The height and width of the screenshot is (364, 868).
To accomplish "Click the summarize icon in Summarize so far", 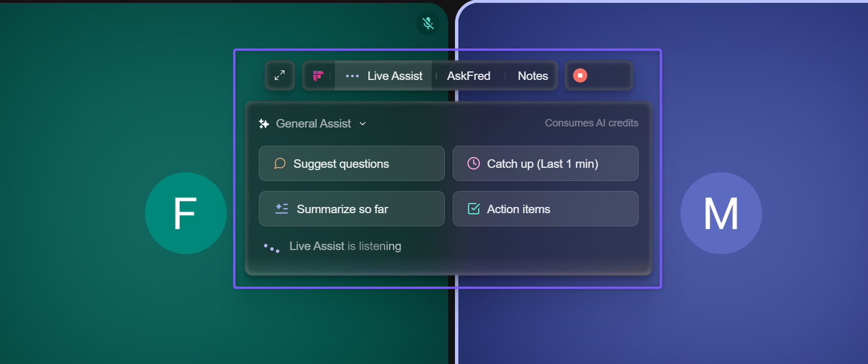I will point(282,209).
